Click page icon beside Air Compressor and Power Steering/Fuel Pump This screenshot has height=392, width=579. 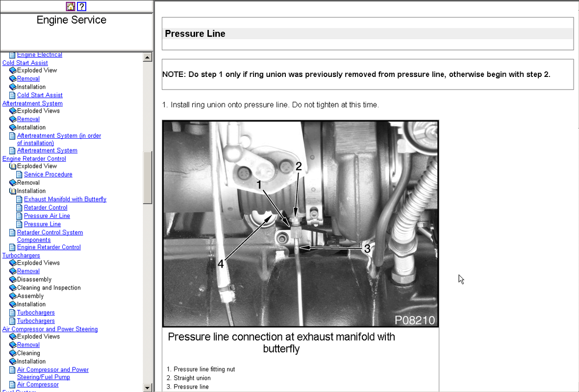coord(12,370)
